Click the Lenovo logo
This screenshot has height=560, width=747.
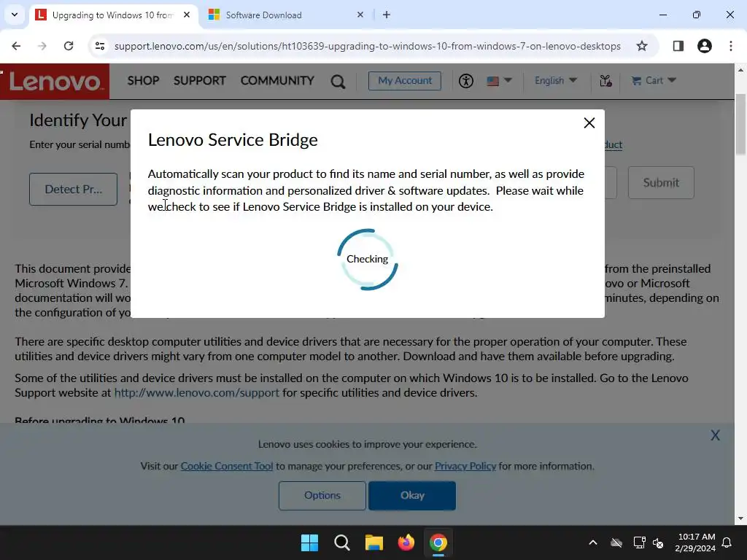pyautogui.click(x=55, y=82)
